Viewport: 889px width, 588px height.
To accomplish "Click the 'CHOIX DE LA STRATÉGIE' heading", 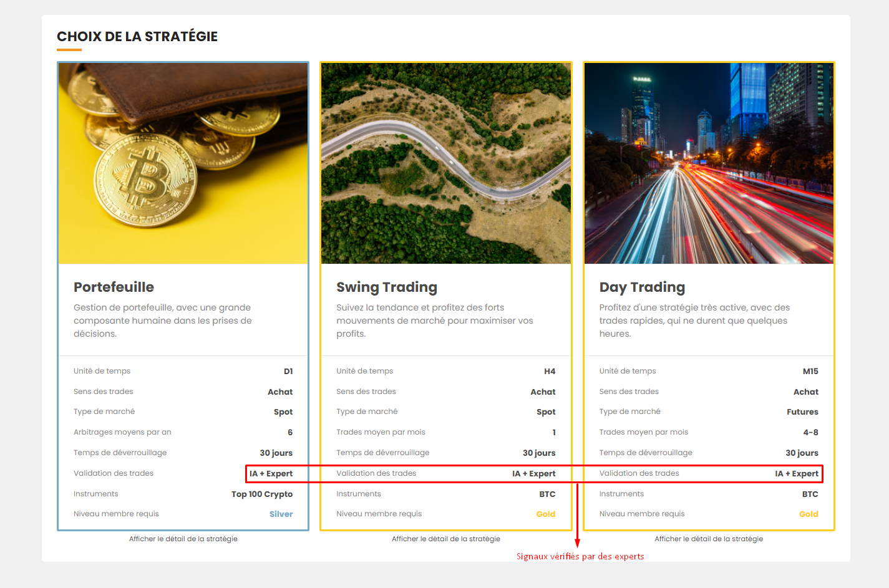I will [137, 36].
